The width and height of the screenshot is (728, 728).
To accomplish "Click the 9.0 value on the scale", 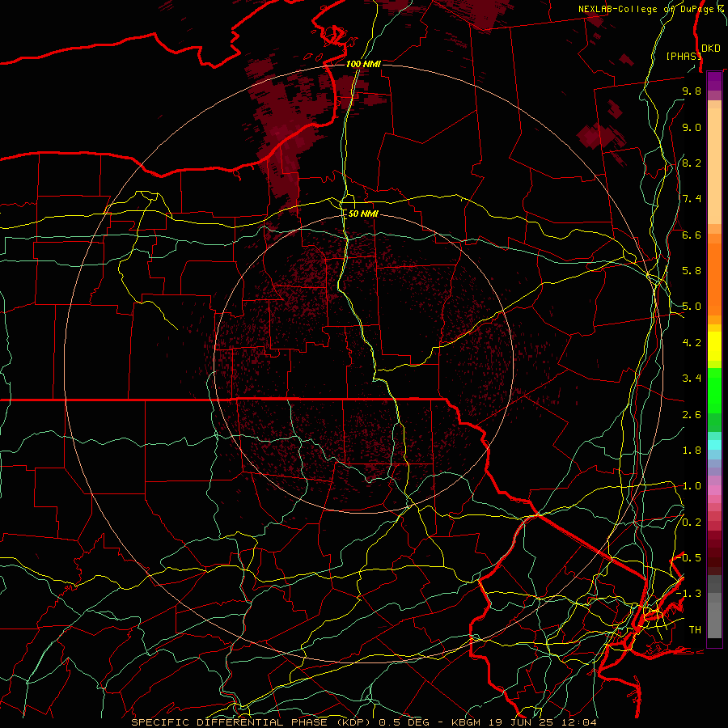I will pos(692,128).
